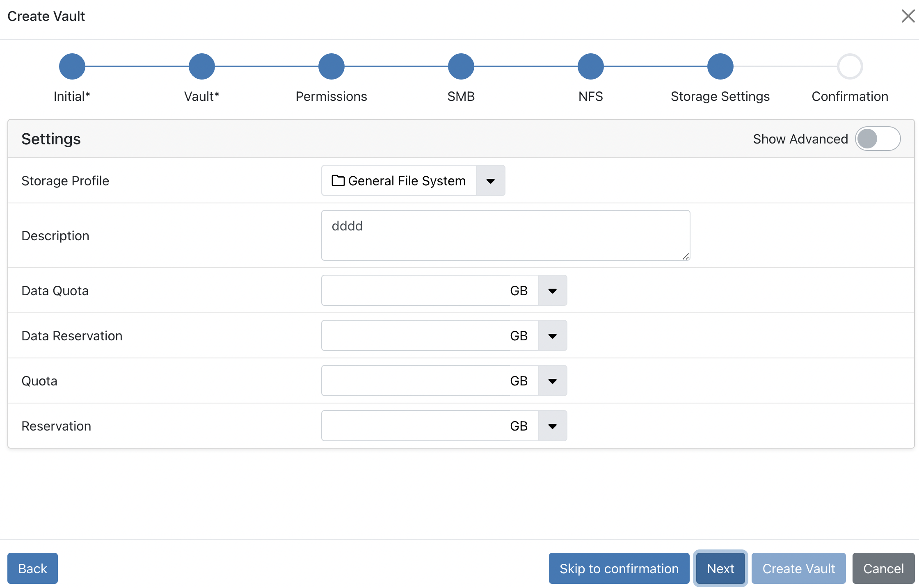
Task: Close the Create Vault dialog with X icon
Action: (908, 16)
